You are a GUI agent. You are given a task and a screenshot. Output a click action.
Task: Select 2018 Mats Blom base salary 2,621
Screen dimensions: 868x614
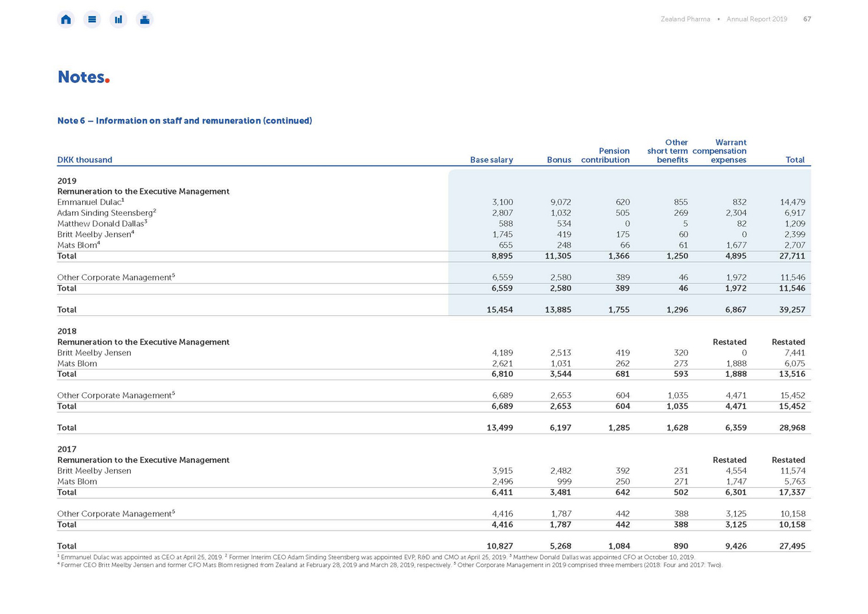[x=502, y=363]
